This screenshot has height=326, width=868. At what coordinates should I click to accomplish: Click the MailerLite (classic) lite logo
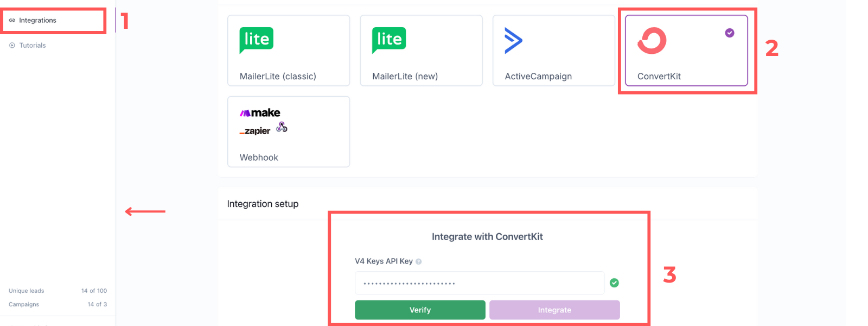coord(257,40)
